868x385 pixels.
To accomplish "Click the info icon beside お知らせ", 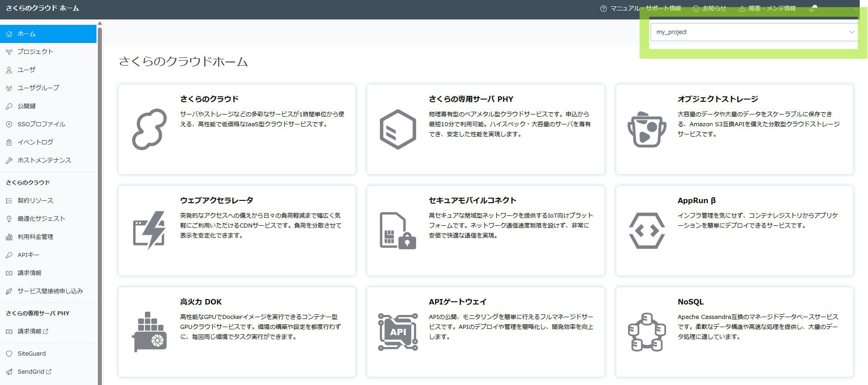I will (x=696, y=9).
